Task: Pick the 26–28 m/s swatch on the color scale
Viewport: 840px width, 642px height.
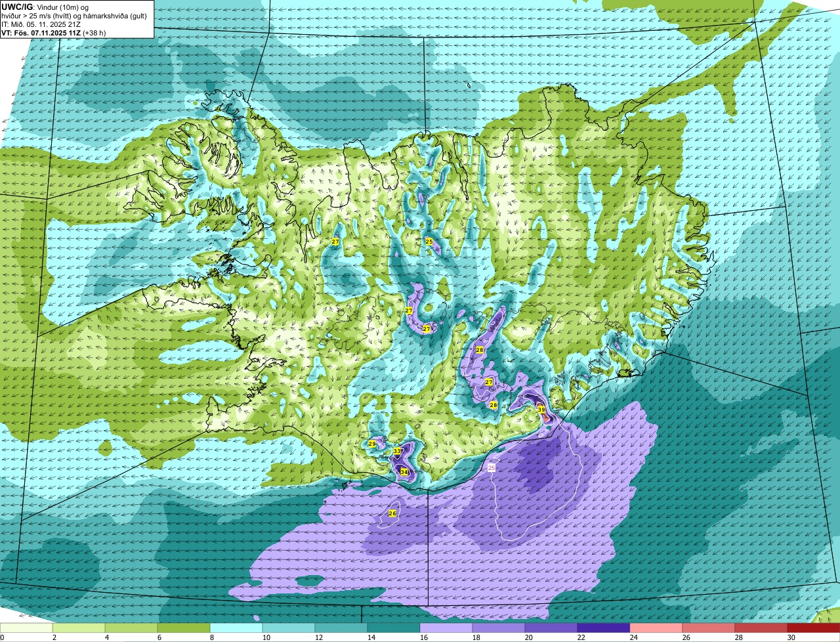Action: tap(709, 628)
